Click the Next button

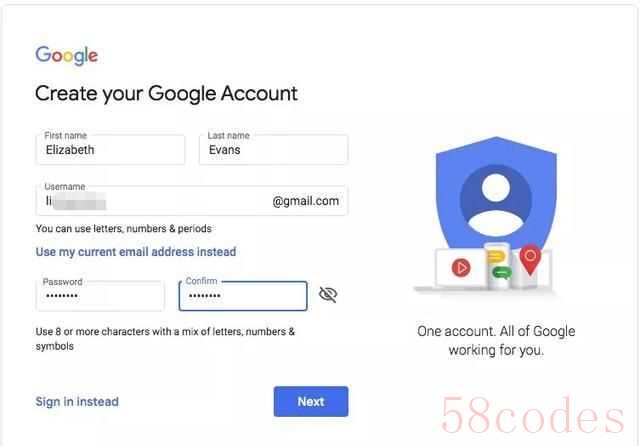pyautogui.click(x=311, y=402)
